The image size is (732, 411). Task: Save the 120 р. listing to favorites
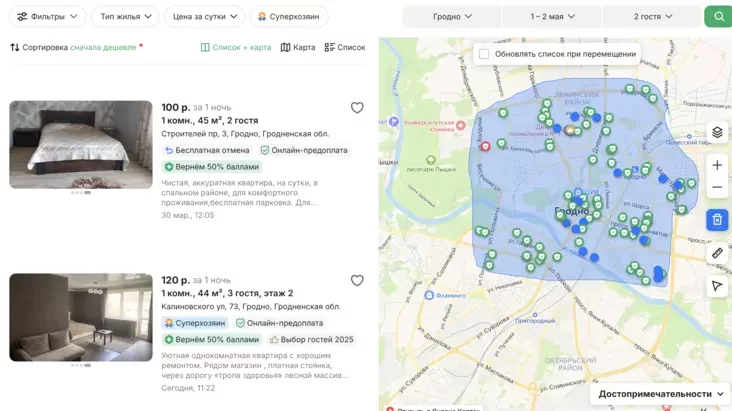(x=357, y=281)
